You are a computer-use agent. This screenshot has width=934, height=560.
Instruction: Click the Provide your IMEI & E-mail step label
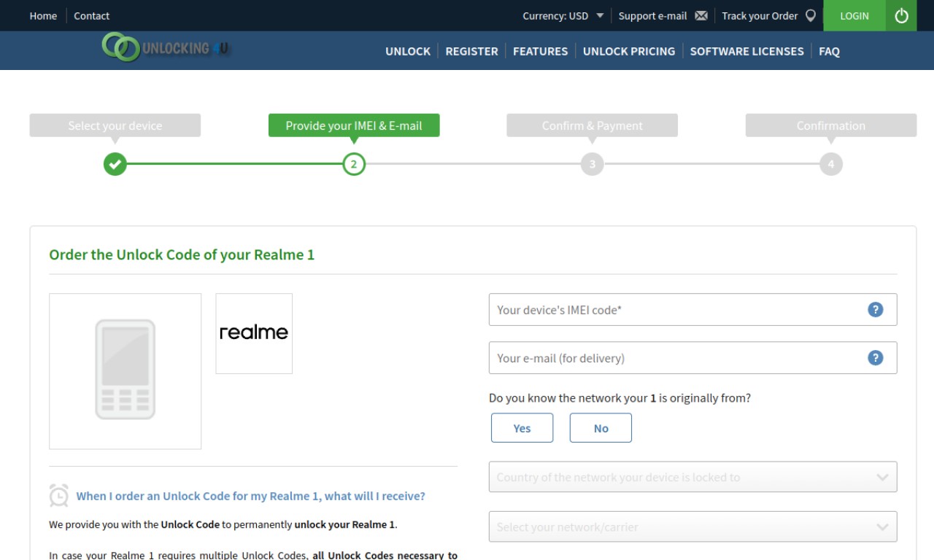354,125
